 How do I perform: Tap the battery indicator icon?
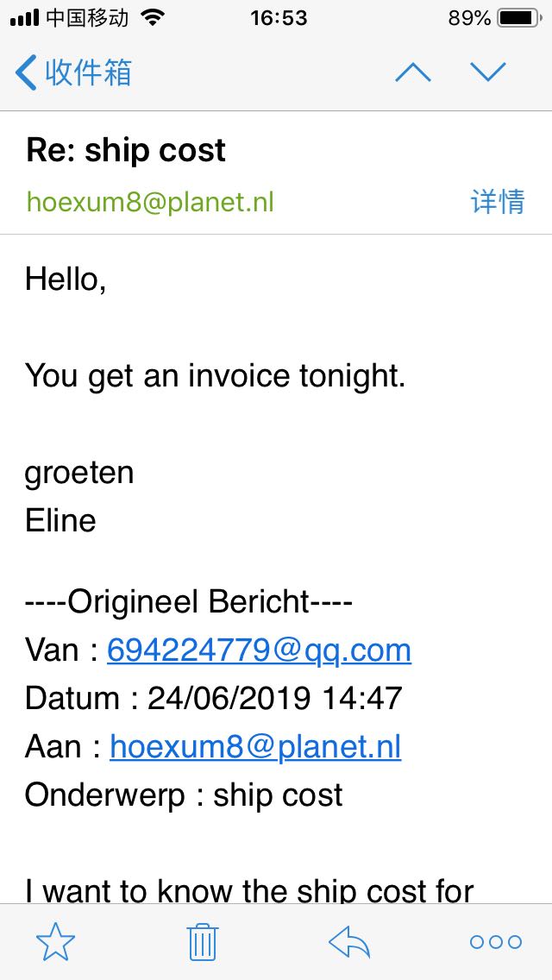coord(519,18)
